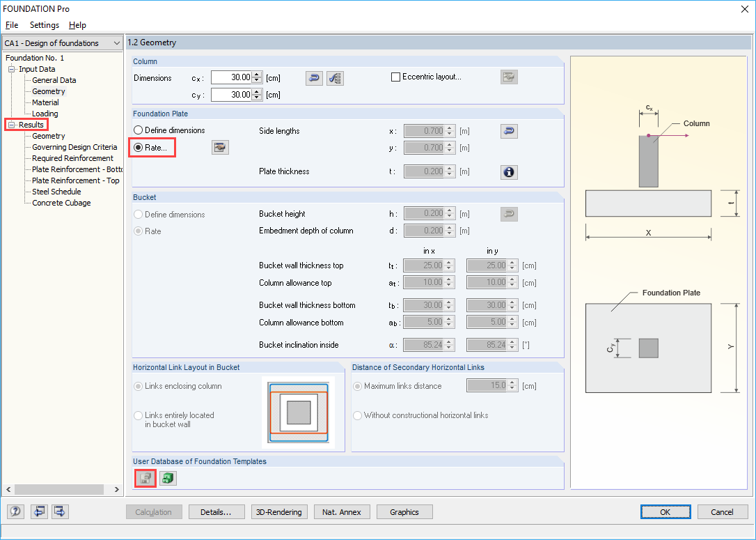
Task: Enable the Eccentric layout checkbox
Action: coord(396,77)
